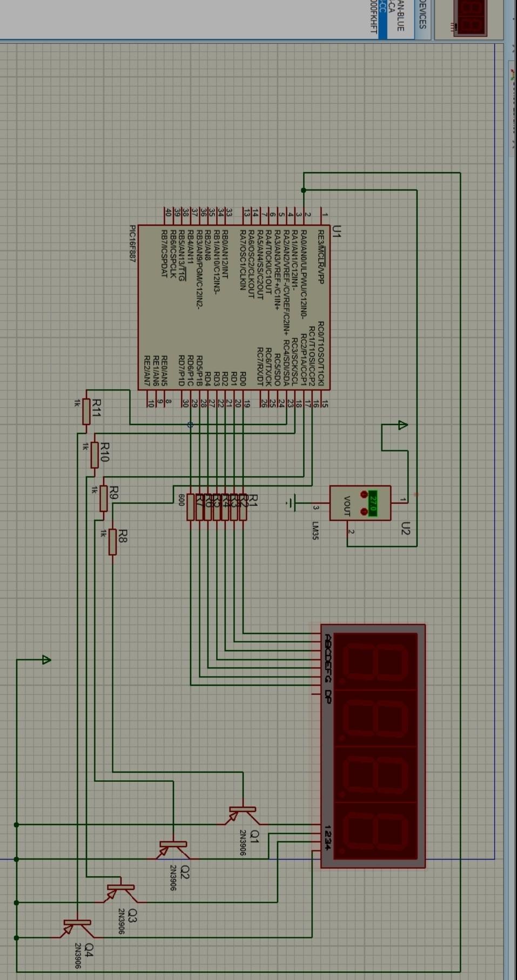Click the RD7/P1D pin label
Image resolution: width=517 pixels, height=980 pixels.
pos(182,370)
